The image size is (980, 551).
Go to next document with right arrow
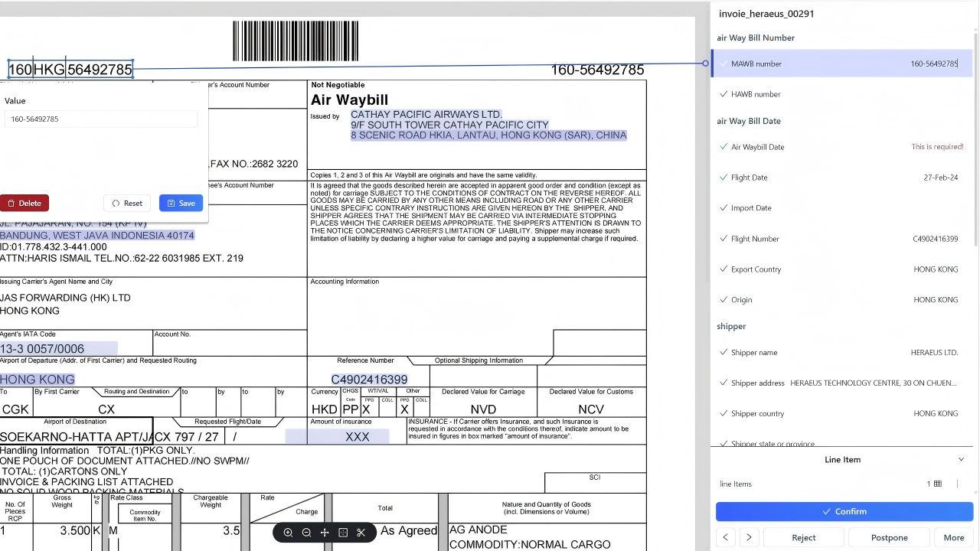tap(749, 537)
